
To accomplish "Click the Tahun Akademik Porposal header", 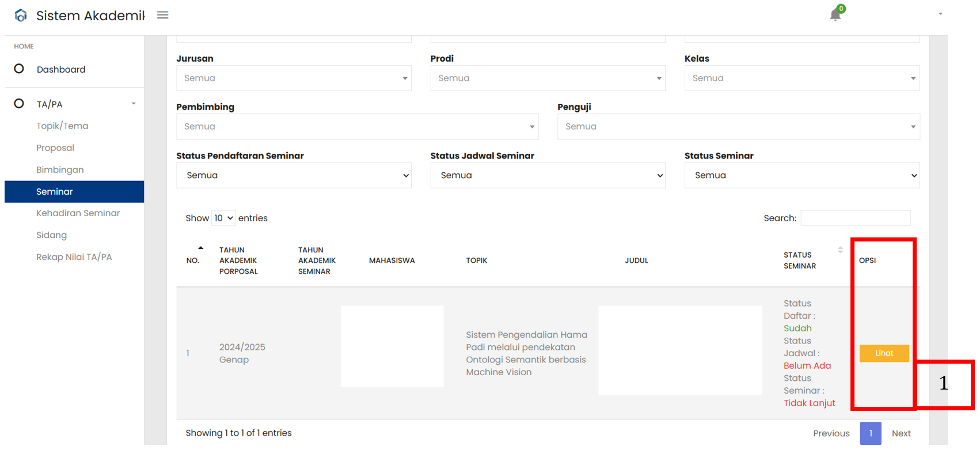I will pyautogui.click(x=238, y=260).
